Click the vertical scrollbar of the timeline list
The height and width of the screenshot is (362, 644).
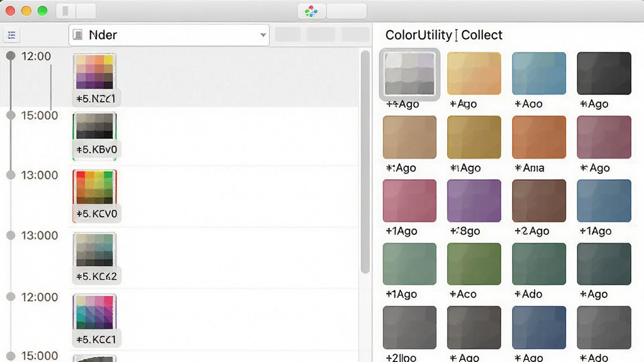point(365,162)
